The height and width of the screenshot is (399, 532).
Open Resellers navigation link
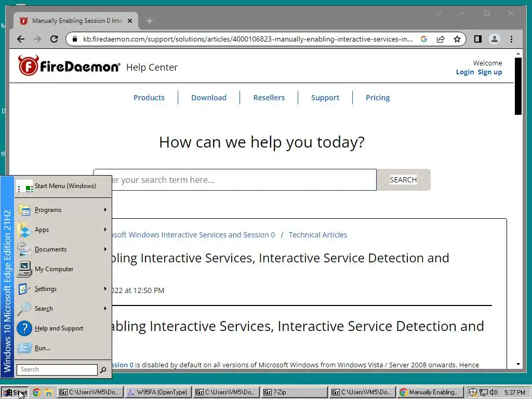click(x=269, y=98)
